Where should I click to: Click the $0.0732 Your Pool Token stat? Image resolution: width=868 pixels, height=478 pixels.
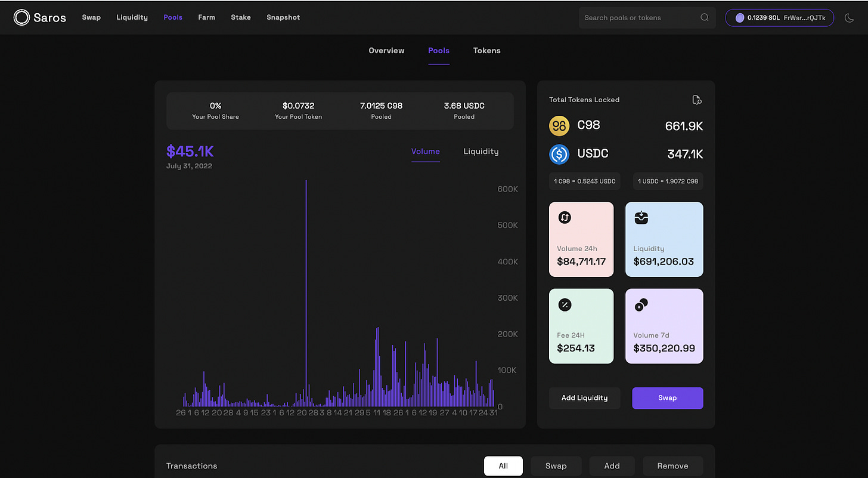(x=298, y=110)
